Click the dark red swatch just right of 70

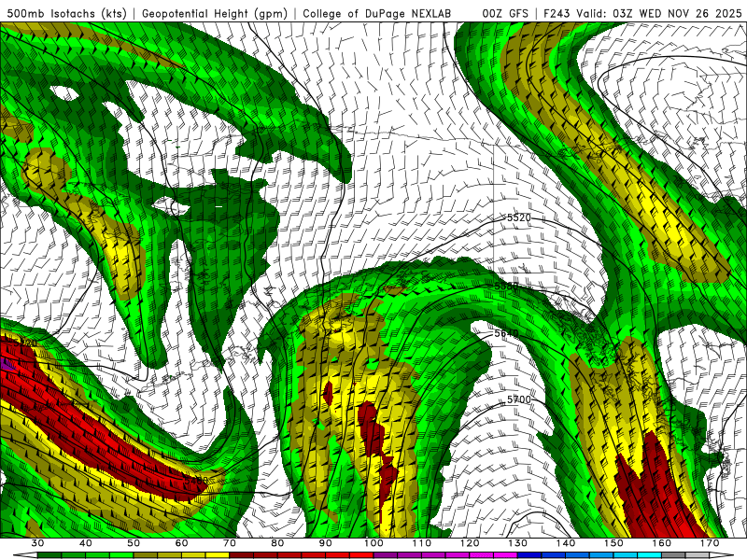pyautogui.click(x=242, y=555)
